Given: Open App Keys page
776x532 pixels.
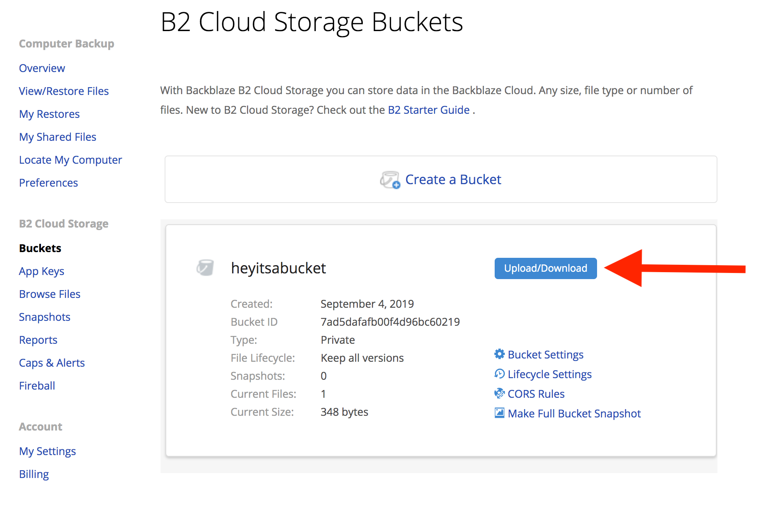Looking at the screenshot, I should pyautogui.click(x=42, y=271).
